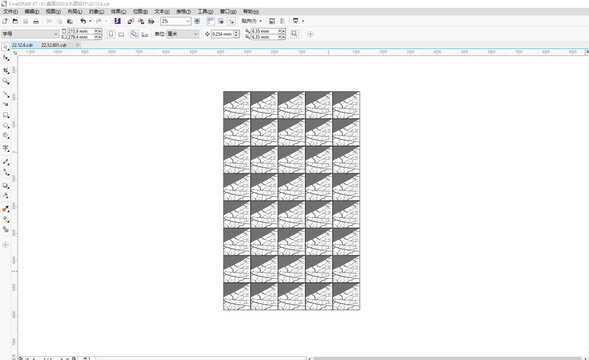Open the 文件 (File) menu
Screen dimensions: 589x360
click(11, 12)
